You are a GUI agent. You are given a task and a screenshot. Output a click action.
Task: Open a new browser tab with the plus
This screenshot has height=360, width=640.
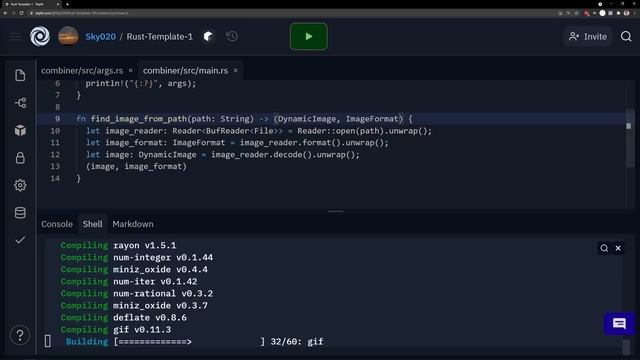(67, 4)
